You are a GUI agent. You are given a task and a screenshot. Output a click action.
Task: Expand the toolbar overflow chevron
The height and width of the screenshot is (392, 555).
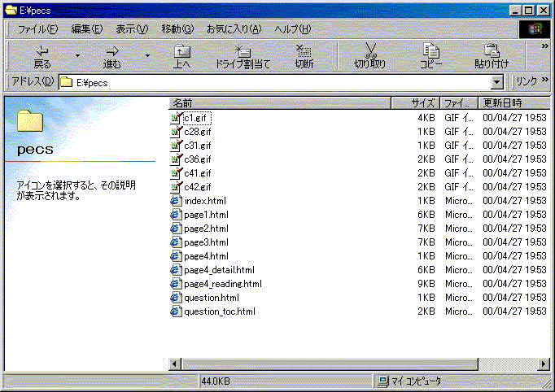pyautogui.click(x=544, y=46)
